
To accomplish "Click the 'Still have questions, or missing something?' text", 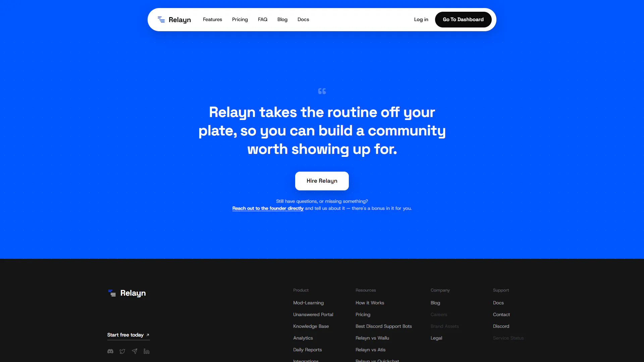I will (322, 201).
